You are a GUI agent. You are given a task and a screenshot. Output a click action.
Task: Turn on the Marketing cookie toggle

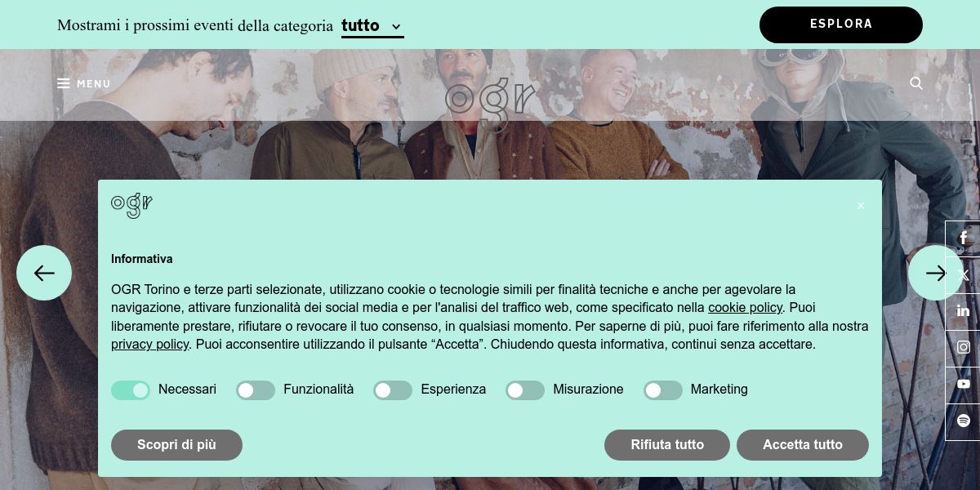663,390
